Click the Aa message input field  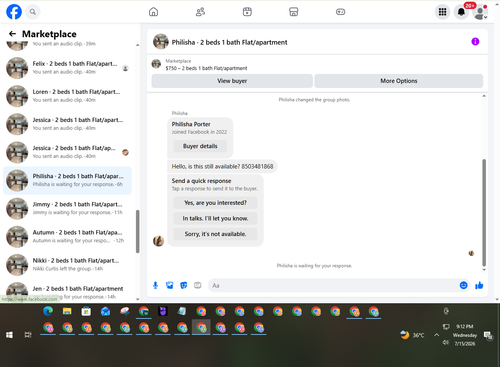click(333, 285)
